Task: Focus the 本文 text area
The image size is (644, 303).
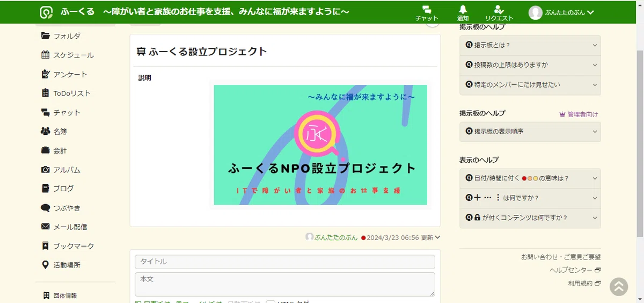Action: point(284,284)
